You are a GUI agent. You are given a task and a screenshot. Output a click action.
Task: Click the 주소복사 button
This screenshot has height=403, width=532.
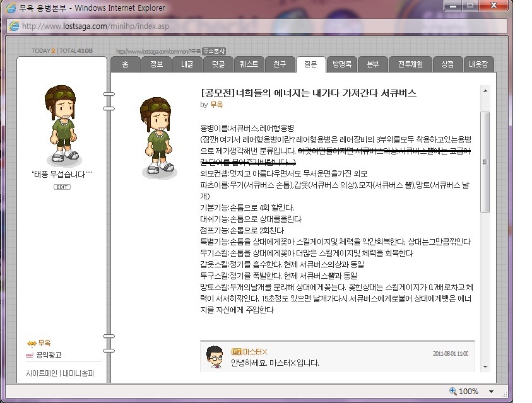pyautogui.click(x=214, y=51)
